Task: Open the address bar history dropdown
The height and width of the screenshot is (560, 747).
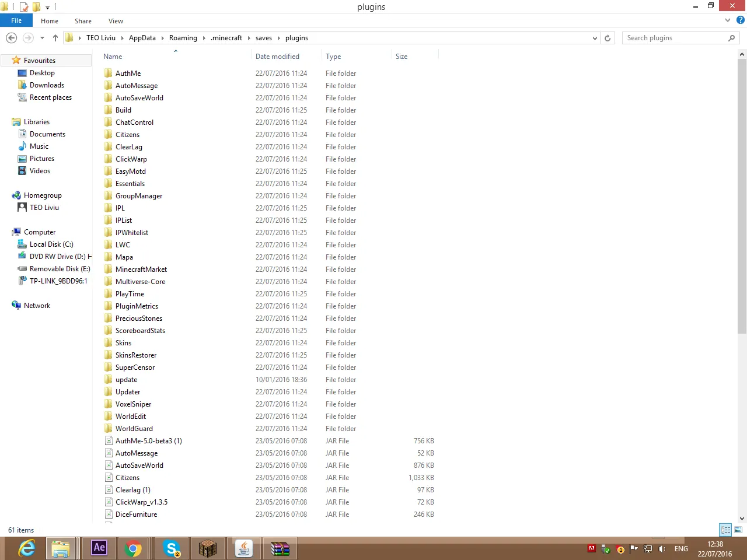Action: [595, 38]
